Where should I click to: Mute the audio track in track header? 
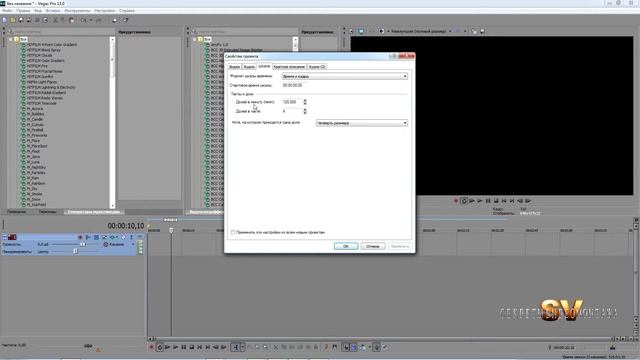tap(124, 237)
